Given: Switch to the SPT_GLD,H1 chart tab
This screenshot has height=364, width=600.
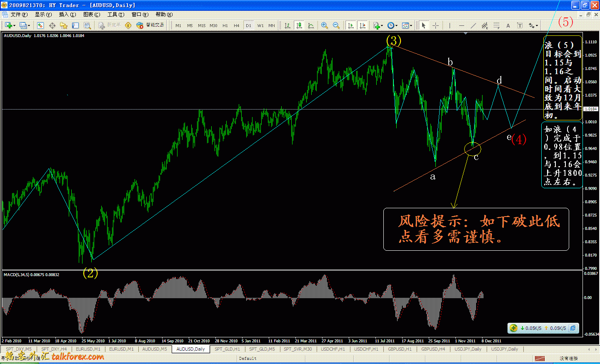Looking at the screenshot, I should tap(227, 349).
